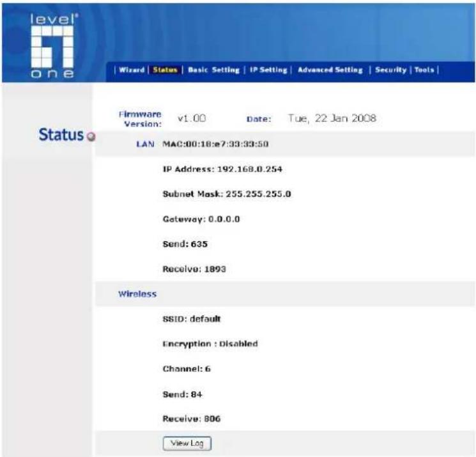Click the Encryption : Disabled line

[x=210, y=344]
